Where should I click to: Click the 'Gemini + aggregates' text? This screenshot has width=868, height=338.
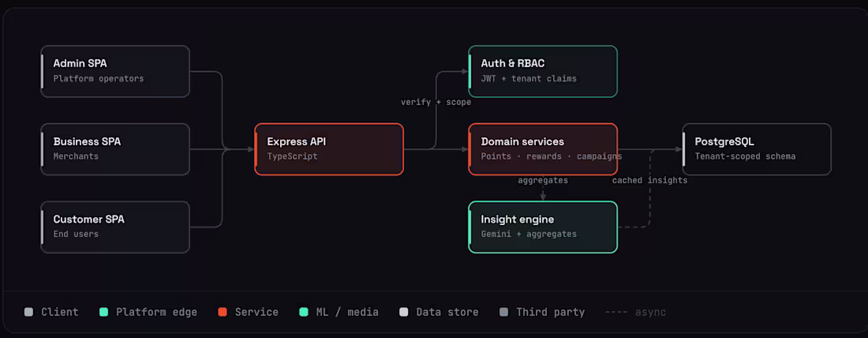[x=529, y=234]
